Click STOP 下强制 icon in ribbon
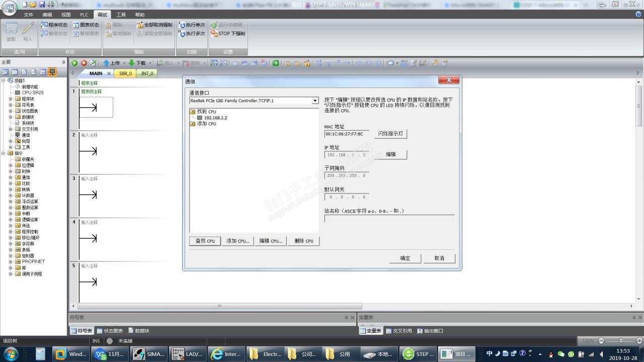 click(x=214, y=34)
